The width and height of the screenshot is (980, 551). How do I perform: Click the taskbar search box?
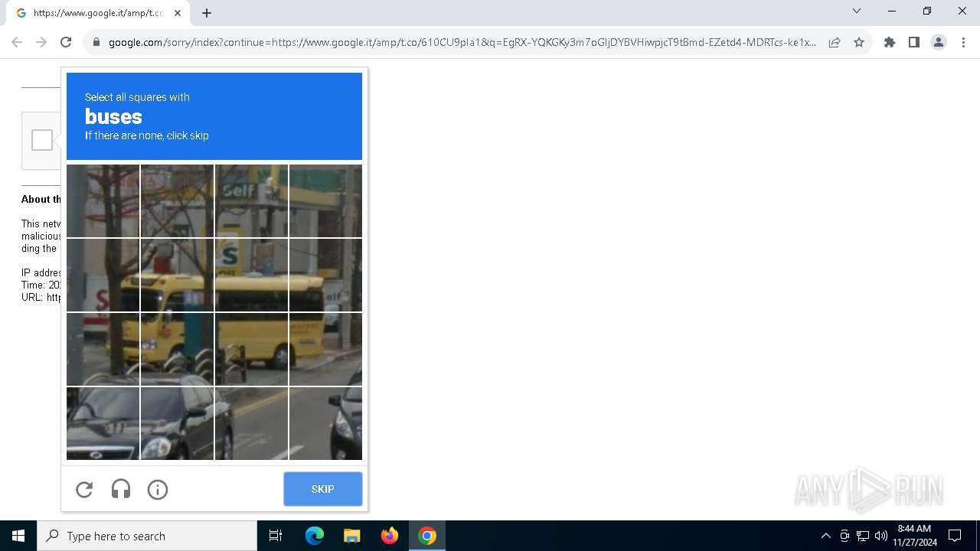click(x=147, y=536)
